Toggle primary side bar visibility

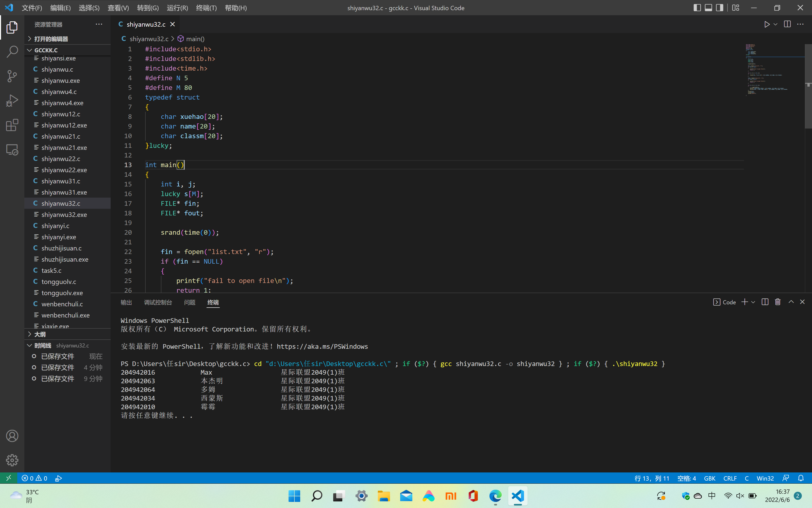point(697,8)
